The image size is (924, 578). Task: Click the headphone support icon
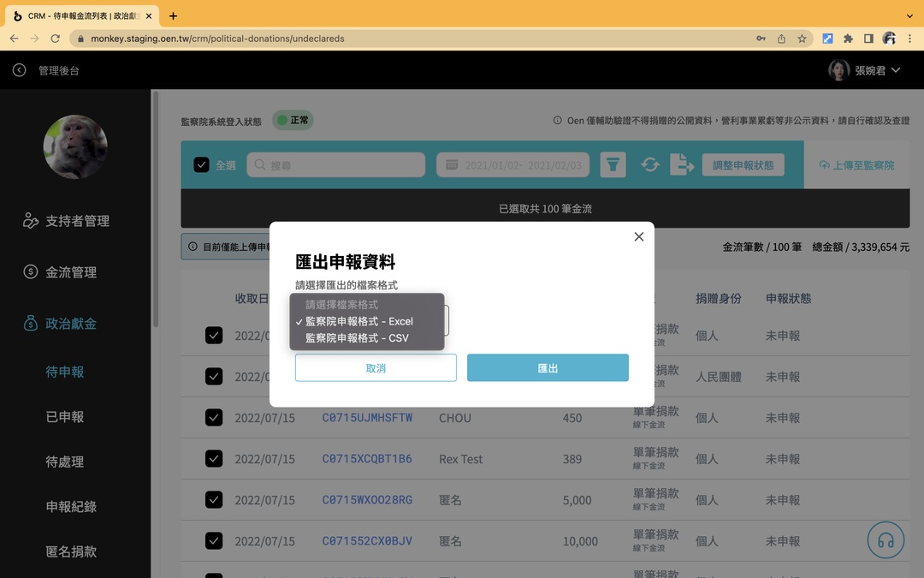pos(885,539)
